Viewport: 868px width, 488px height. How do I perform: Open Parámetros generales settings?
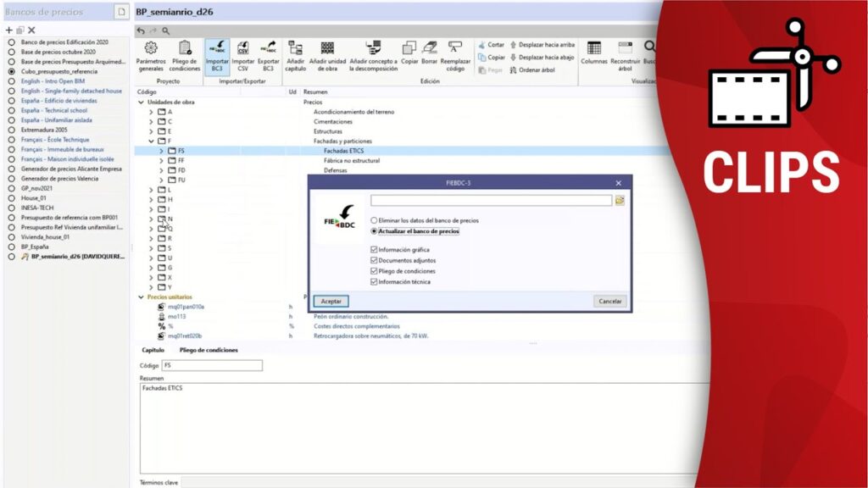click(x=151, y=49)
